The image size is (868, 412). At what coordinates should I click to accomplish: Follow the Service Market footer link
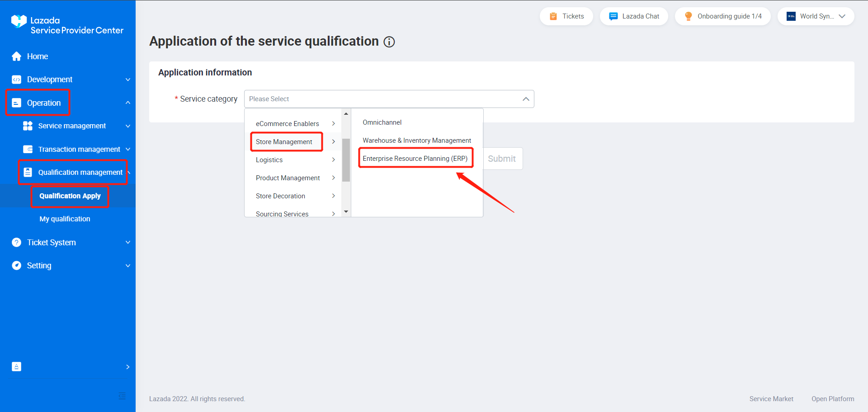[x=771, y=399]
